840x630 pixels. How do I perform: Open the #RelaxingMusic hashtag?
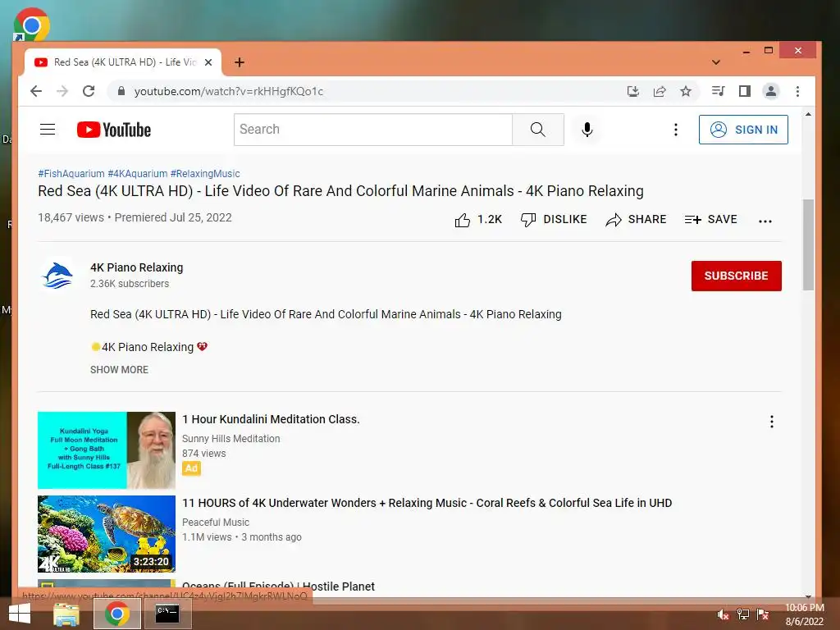205,174
